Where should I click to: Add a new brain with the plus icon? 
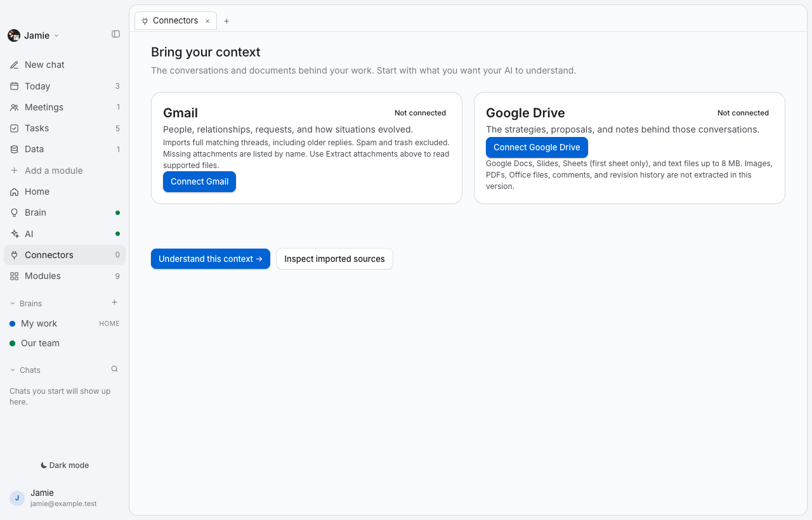point(115,302)
